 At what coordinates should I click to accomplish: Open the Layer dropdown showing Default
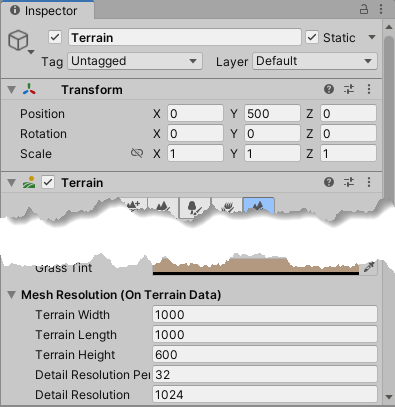click(x=315, y=61)
